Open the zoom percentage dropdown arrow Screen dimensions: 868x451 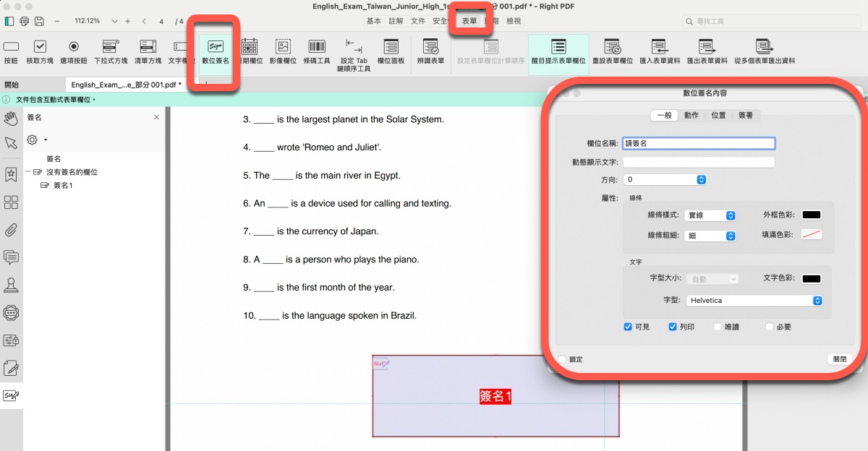click(x=114, y=21)
